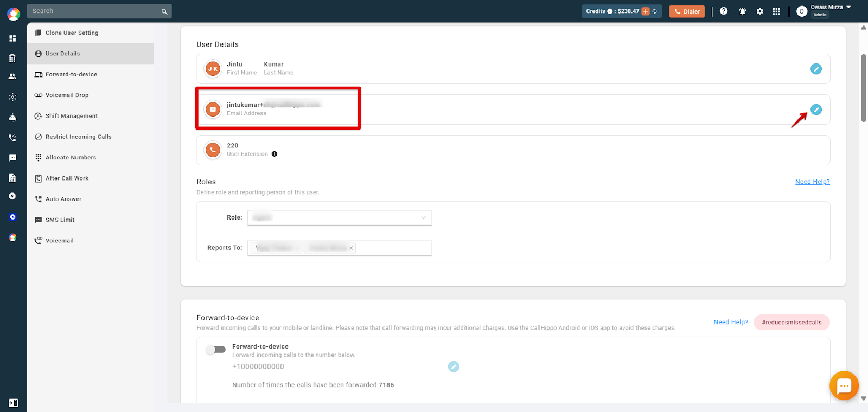Open the help question mark icon
Viewport: 868px width, 412px height.
[x=724, y=11]
